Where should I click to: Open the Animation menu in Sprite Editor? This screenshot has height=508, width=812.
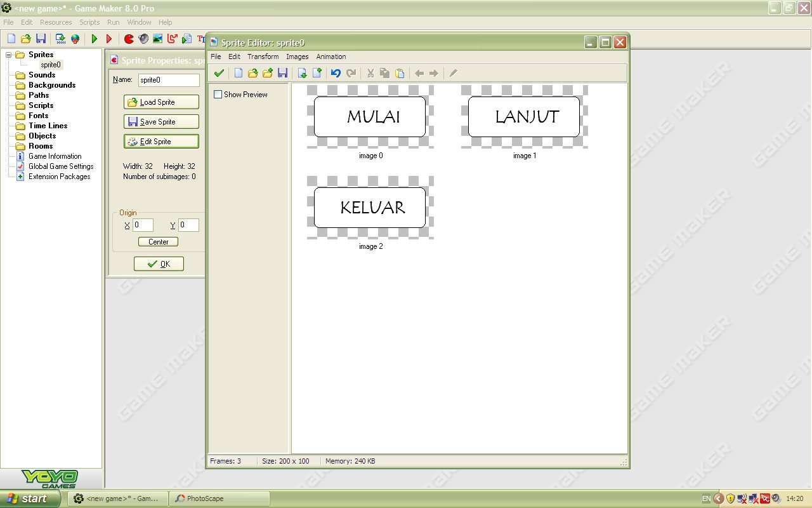pyautogui.click(x=331, y=57)
